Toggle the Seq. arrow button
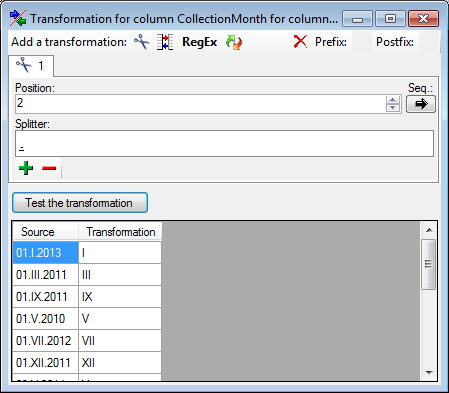Viewport: 449px width, 393px height. click(421, 104)
